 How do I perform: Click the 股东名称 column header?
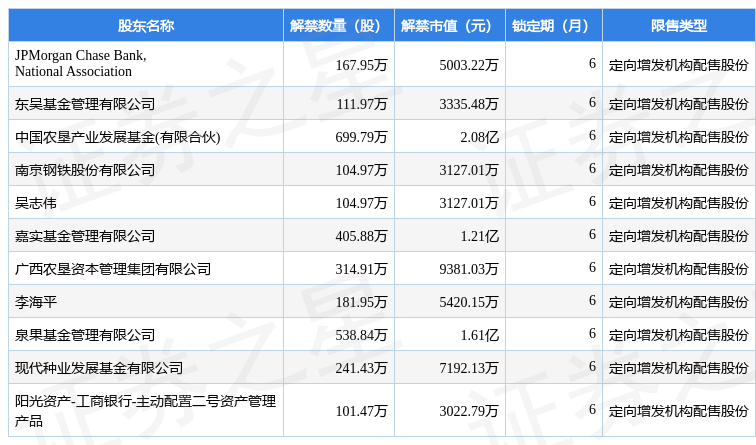pos(146,26)
